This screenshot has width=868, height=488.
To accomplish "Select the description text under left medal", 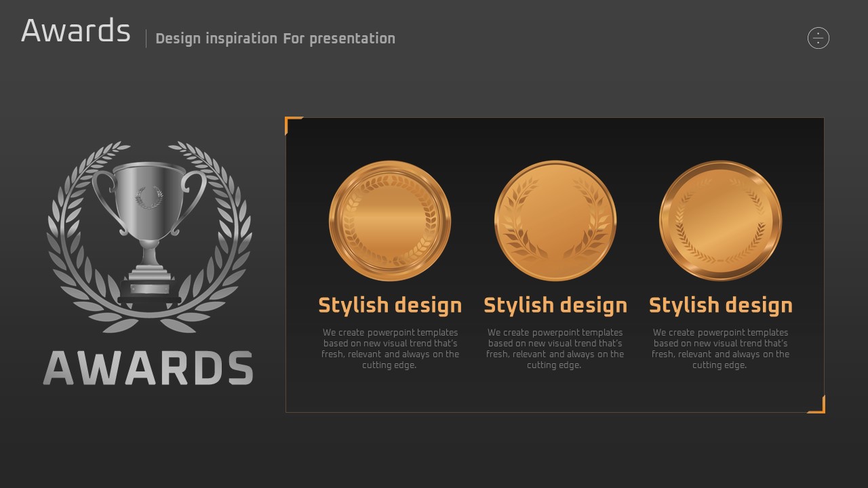I will pos(390,349).
